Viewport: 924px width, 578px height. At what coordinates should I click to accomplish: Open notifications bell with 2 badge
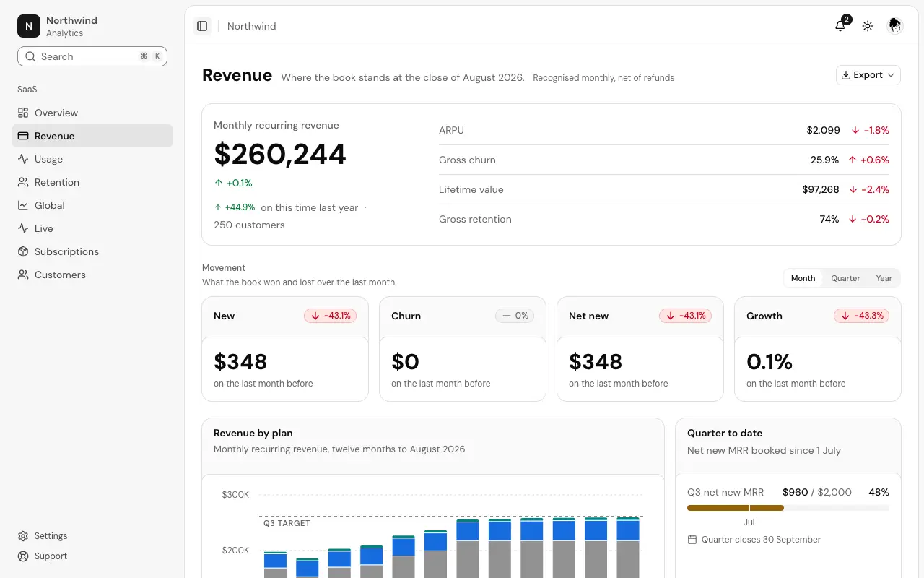tap(840, 26)
